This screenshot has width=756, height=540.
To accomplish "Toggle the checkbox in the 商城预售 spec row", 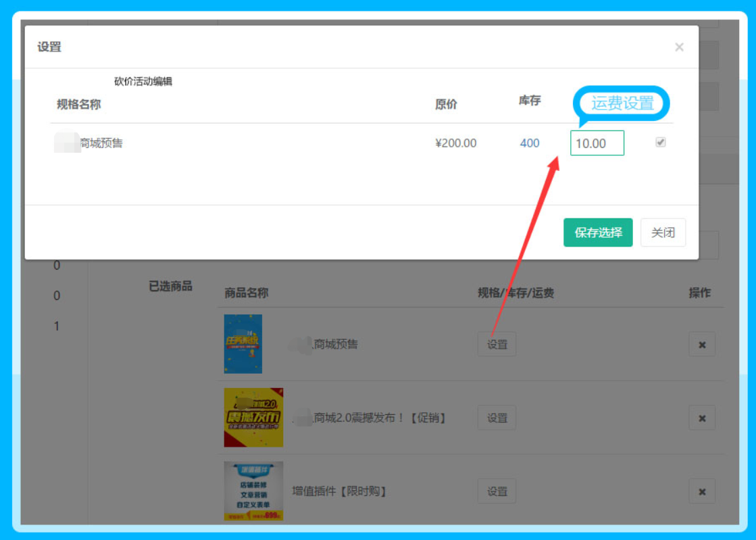I will click(x=661, y=142).
